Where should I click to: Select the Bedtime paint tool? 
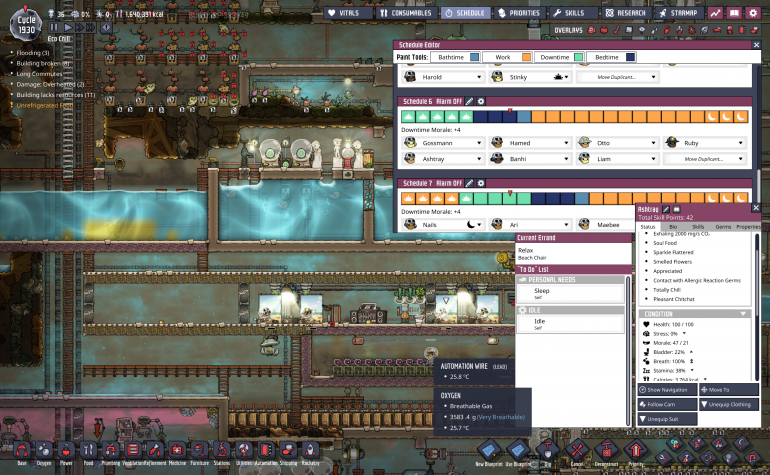tap(611, 57)
